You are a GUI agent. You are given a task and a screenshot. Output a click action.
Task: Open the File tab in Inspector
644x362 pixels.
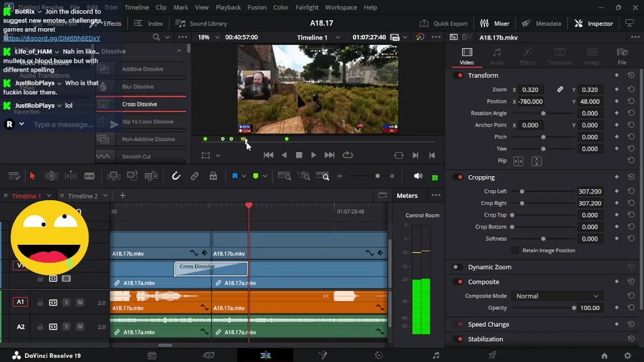coord(622,56)
